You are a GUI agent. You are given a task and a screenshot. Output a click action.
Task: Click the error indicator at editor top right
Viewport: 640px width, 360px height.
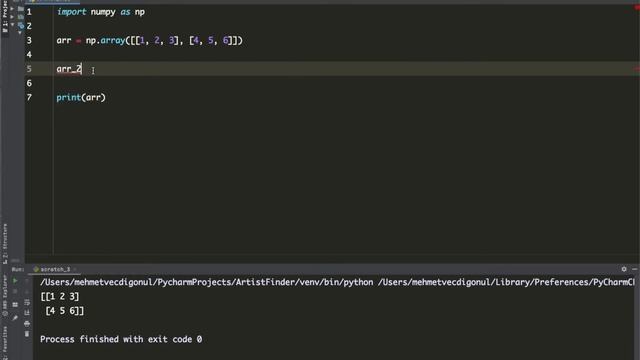coord(636,8)
